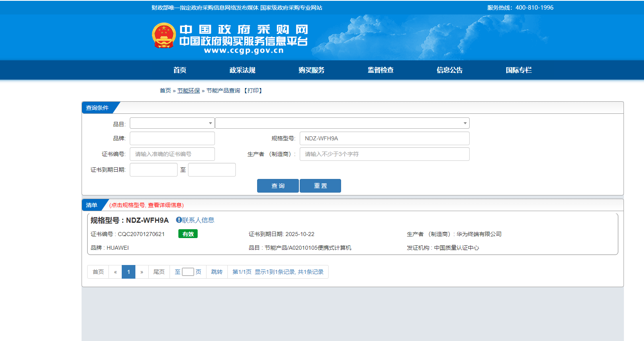Click the » next page button
The image size is (644, 341).
click(x=142, y=272)
